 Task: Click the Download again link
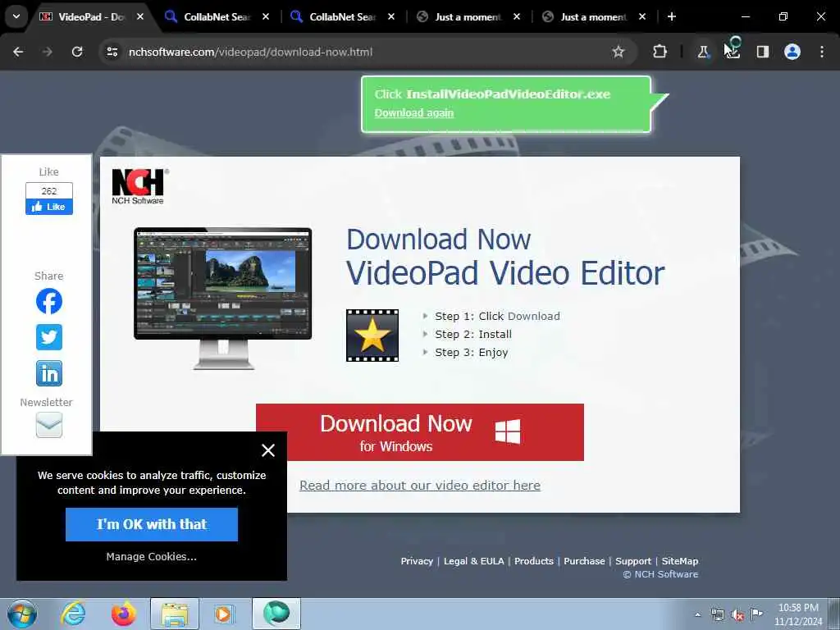(413, 113)
